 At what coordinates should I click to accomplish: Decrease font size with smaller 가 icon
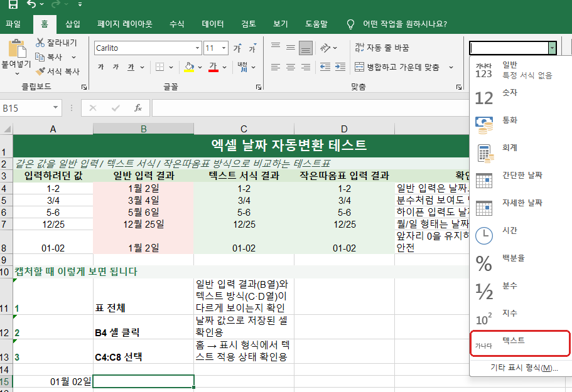point(253,48)
